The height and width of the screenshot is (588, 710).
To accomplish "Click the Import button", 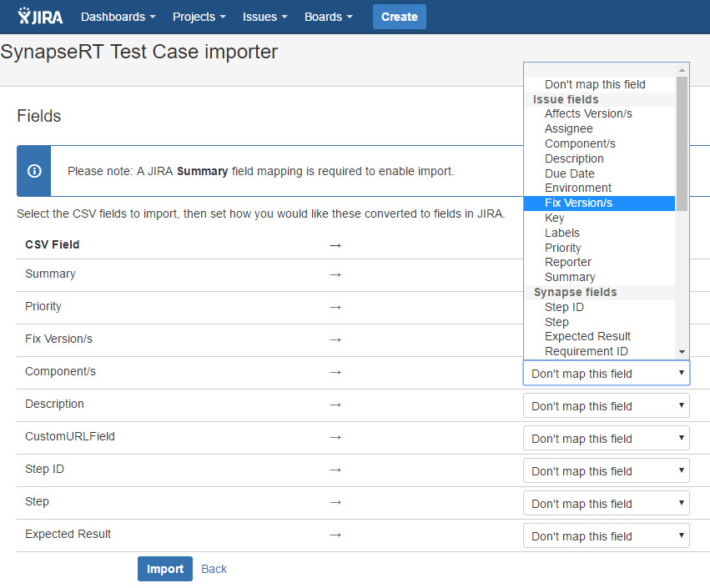I will coord(164,569).
